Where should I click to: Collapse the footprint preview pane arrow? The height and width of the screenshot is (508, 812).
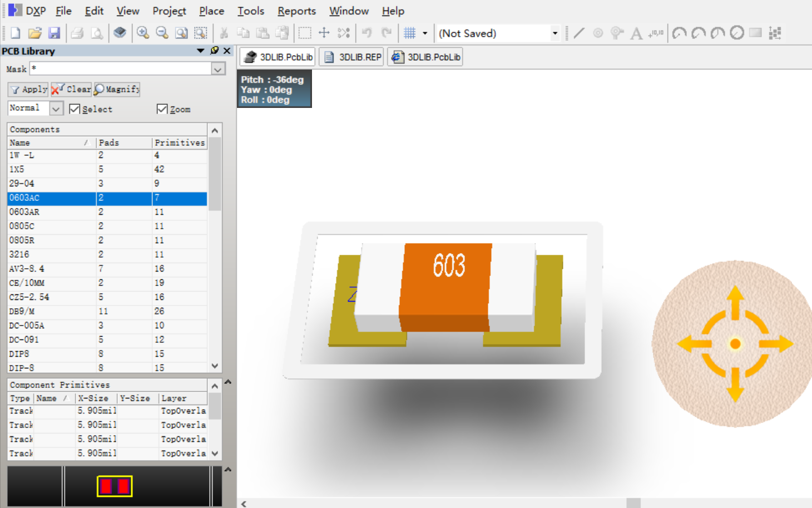tap(227, 470)
